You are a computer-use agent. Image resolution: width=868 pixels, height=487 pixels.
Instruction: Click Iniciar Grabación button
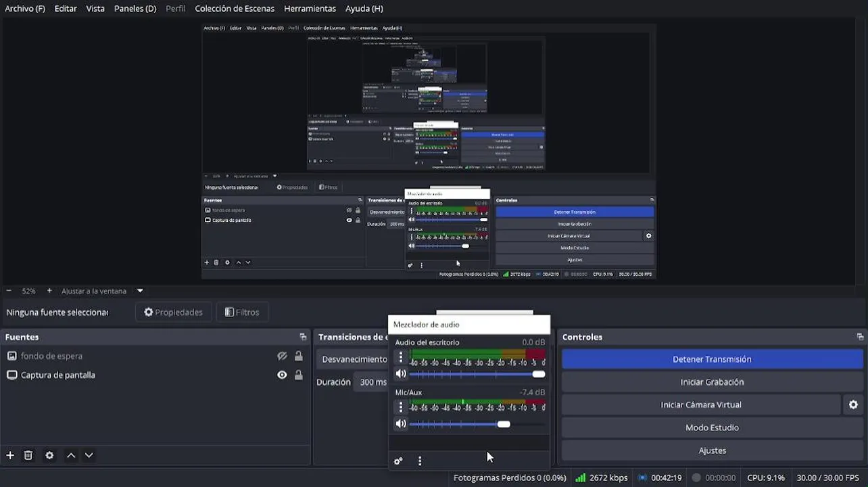tap(712, 382)
